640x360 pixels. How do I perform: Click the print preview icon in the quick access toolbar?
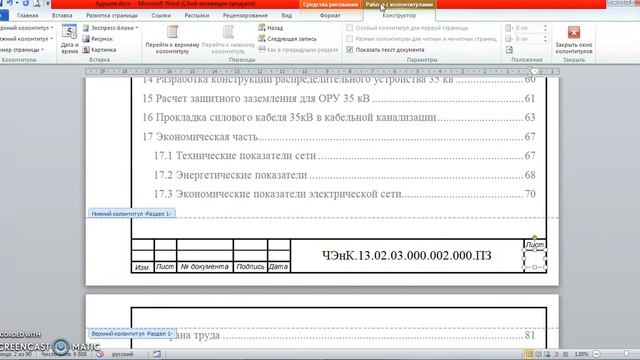pyautogui.click(x=37, y=3)
